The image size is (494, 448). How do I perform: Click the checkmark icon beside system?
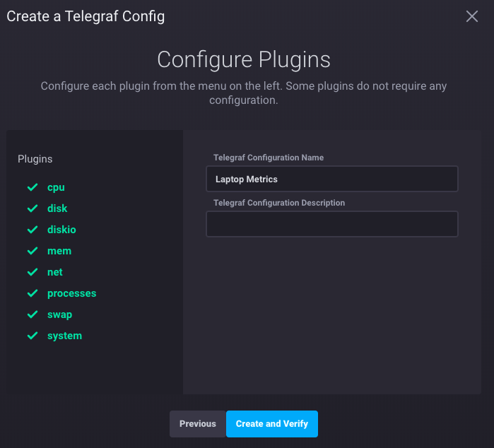(x=33, y=336)
